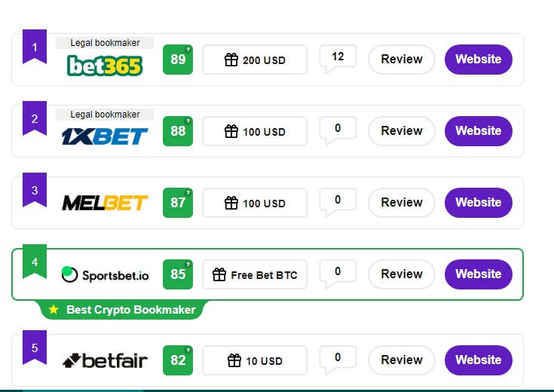Click the bet365 rating score 89

coord(178,60)
